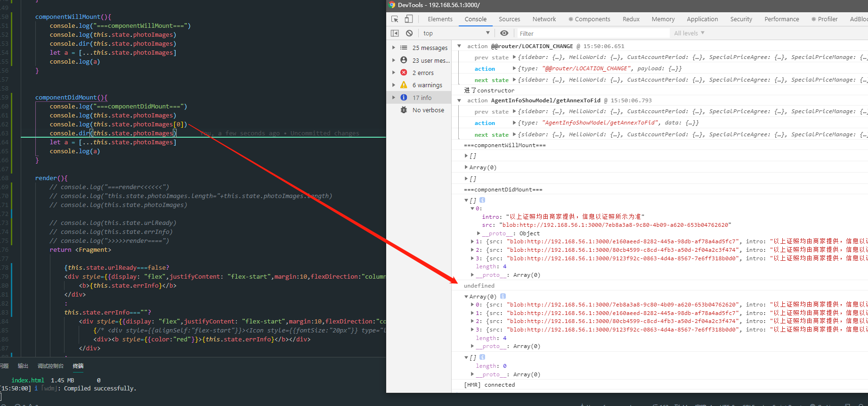
Task: Open the 终端 terminal panel tab
Action: (x=78, y=366)
